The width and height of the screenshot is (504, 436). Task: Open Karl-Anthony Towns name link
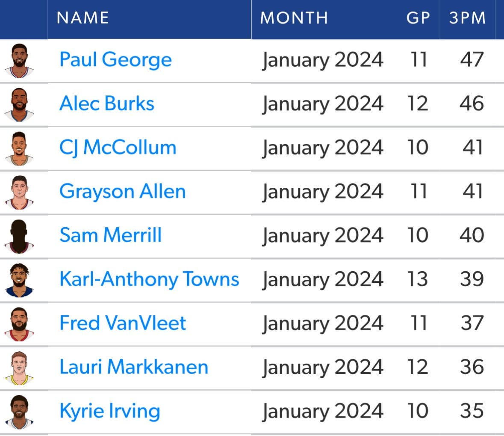tap(149, 279)
